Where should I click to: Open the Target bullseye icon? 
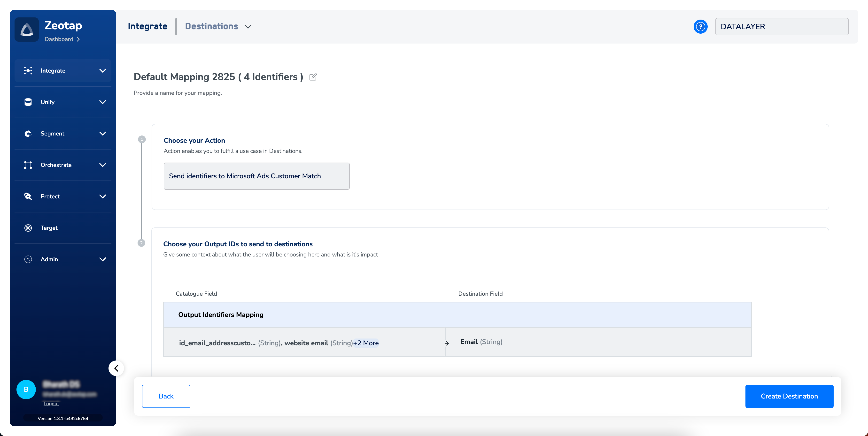pyautogui.click(x=28, y=228)
